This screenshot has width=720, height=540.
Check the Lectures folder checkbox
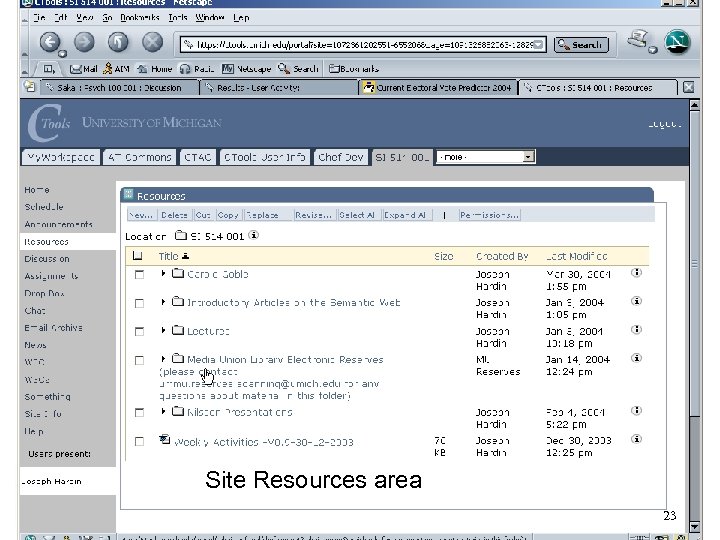tap(139, 332)
